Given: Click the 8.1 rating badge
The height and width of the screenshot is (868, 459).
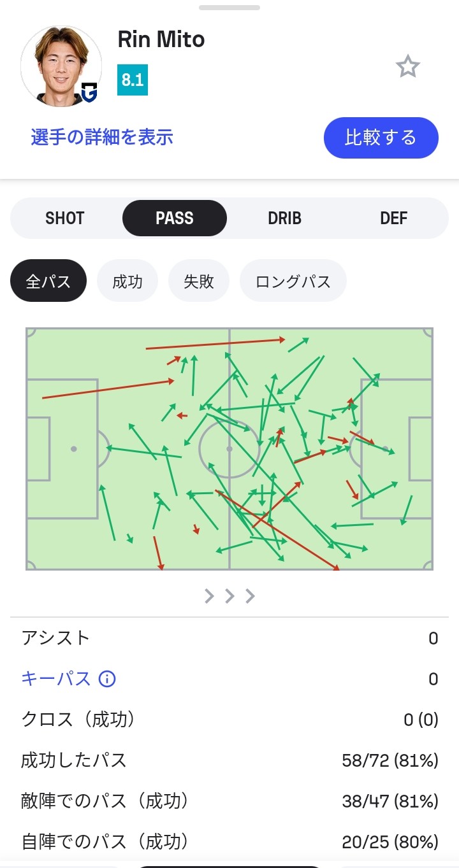Looking at the screenshot, I should pyautogui.click(x=133, y=80).
